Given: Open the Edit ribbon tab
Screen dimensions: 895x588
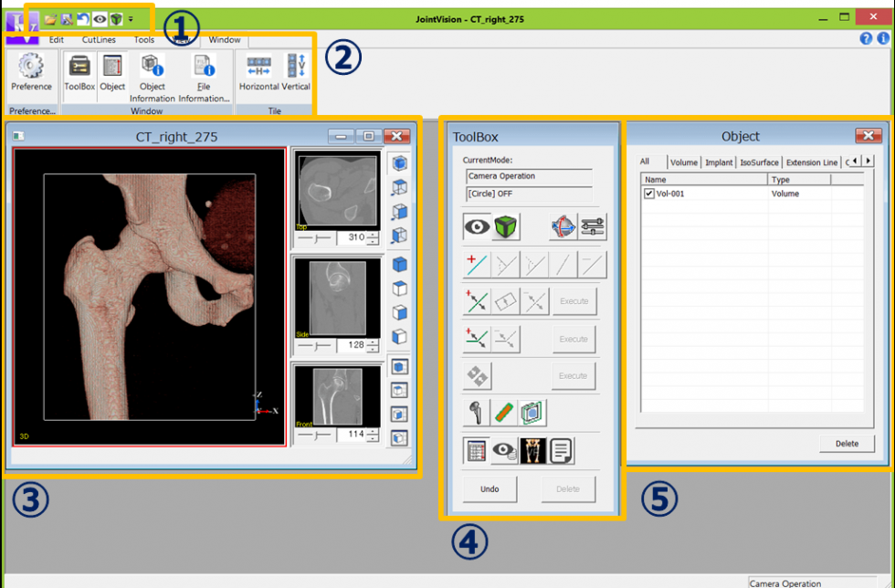Looking at the screenshot, I should click(56, 40).
